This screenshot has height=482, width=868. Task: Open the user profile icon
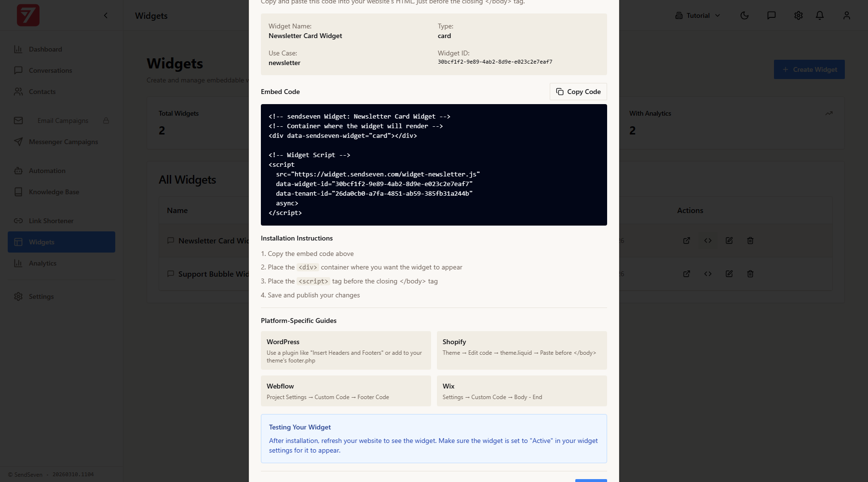pos(847,15)
